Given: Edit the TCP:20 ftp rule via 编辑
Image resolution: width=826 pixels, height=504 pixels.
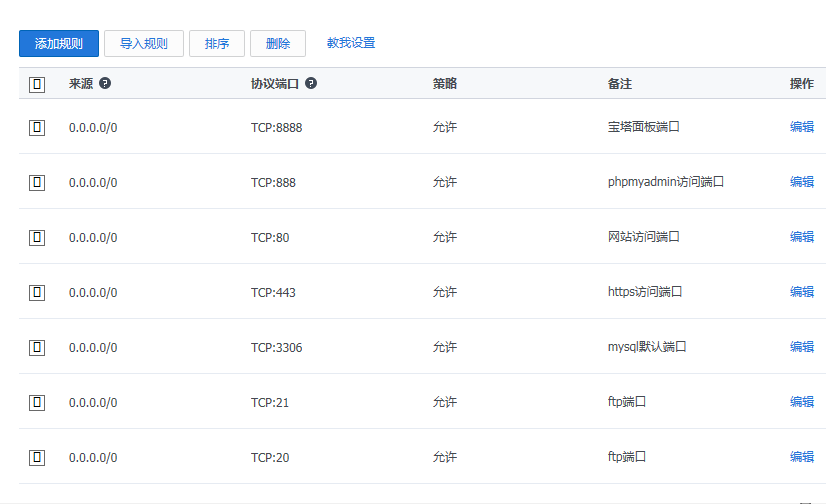Looking at the screenshot, I should (802, 457).
